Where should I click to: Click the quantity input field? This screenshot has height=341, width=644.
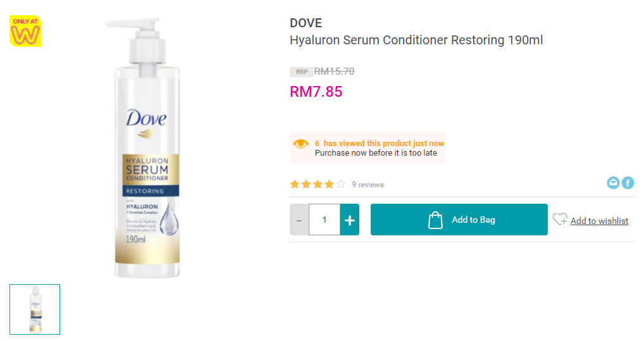325,220
